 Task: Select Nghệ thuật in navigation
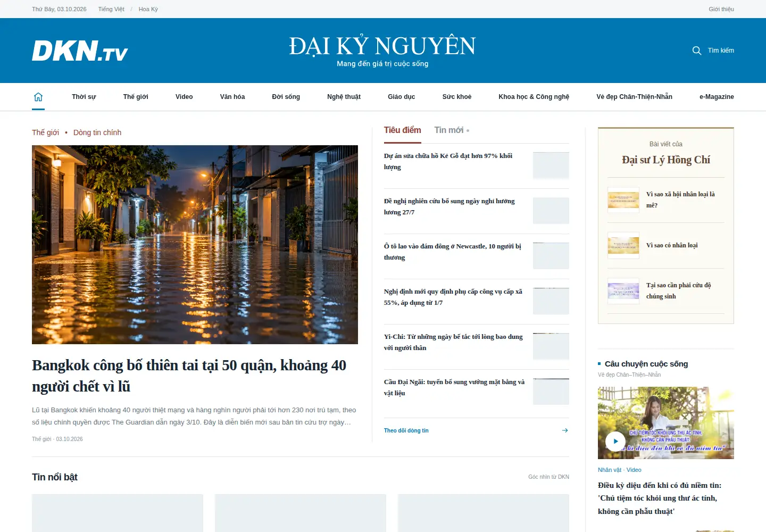[344, 97]
